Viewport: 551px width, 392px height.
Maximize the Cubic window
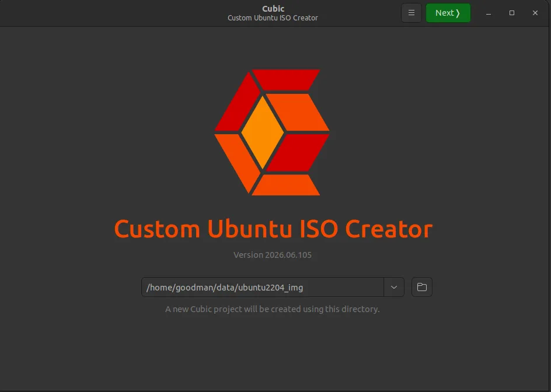pos(512,13)
